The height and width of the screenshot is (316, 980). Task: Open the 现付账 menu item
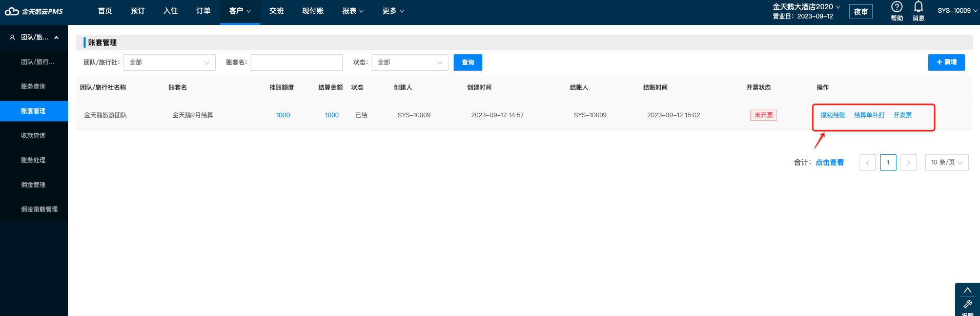[x=313, y=11]
